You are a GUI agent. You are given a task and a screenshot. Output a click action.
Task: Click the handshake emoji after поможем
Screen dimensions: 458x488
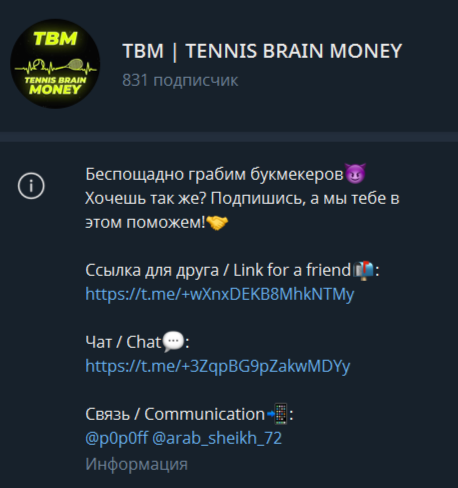coord(217,222)
